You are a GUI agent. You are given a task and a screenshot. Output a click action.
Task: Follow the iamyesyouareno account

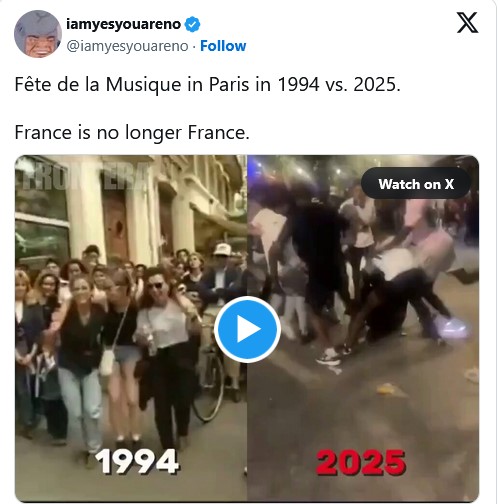223,46
